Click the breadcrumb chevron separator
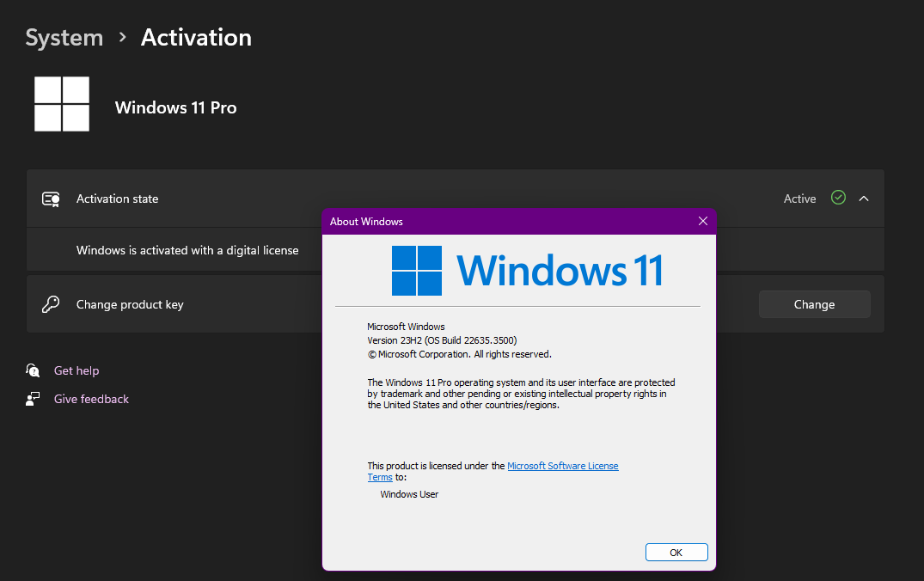This screenshot has height=581, width=924. (x=123, y=37)
